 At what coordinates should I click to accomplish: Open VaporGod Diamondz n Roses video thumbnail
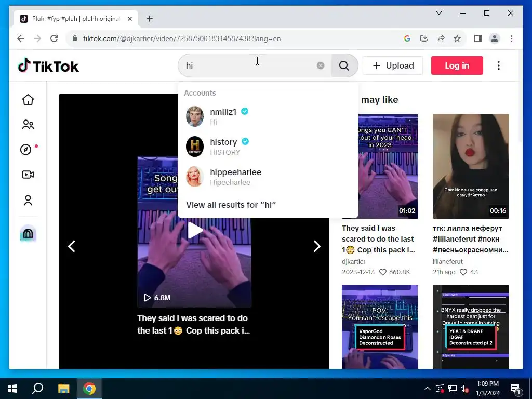380,327
